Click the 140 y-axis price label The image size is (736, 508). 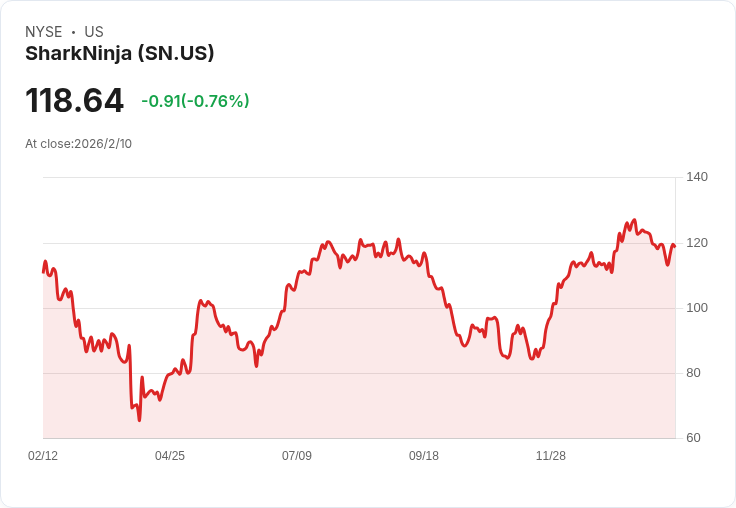pos(697,177)
